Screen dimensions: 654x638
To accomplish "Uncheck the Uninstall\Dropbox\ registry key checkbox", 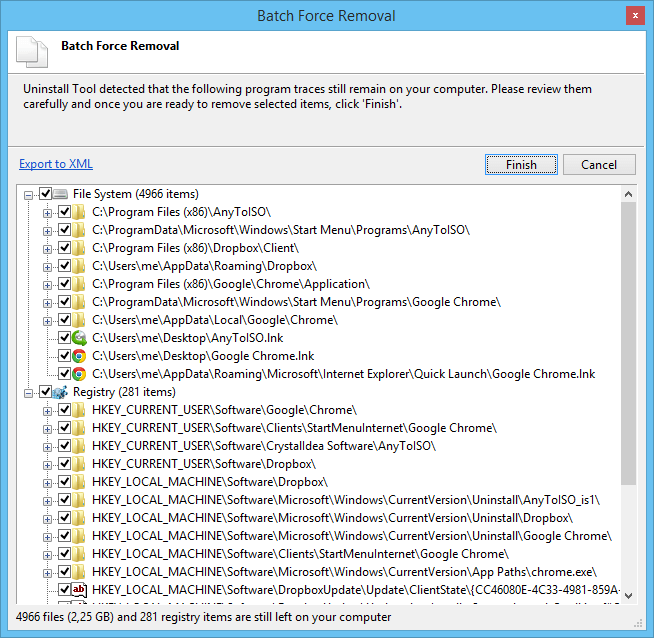I will [64, 517].
